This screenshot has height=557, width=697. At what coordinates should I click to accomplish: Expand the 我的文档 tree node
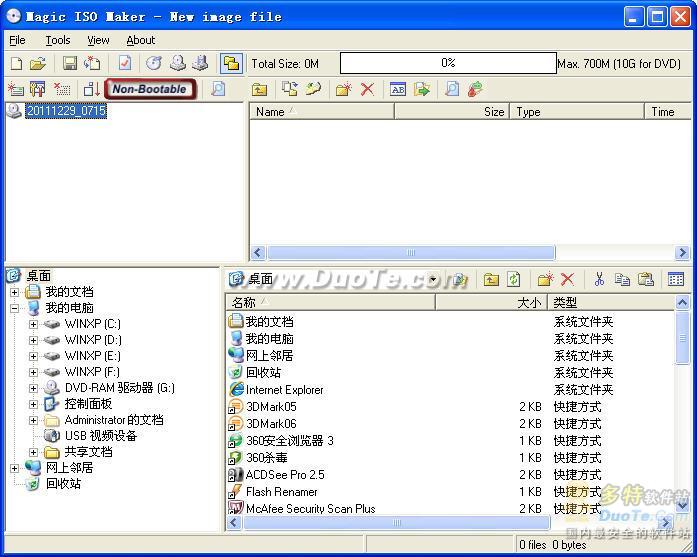point(14,292)
